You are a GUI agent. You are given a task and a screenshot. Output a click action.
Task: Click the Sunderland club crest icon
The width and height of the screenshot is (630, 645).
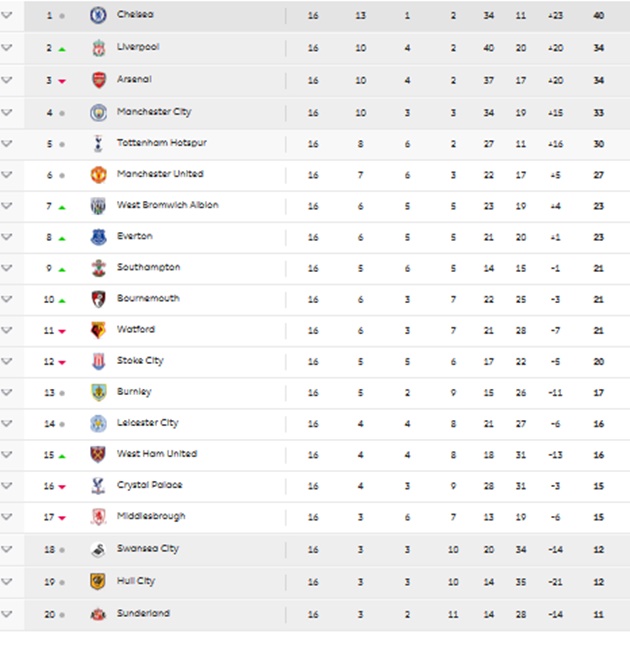tap(98, 614)
